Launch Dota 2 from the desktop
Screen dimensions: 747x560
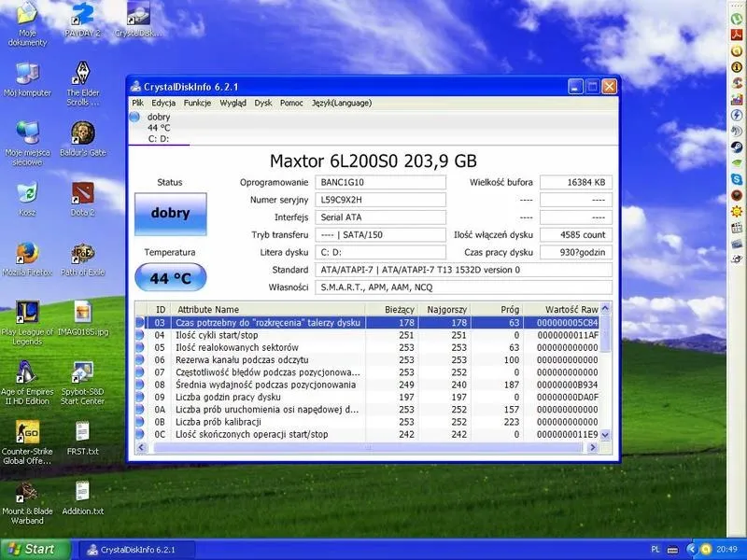(x=82, y=199)
